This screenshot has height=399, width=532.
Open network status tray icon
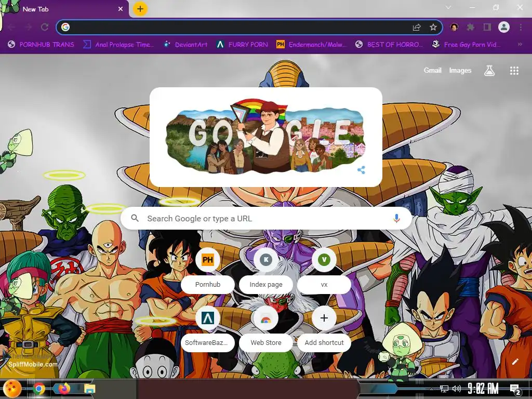point(444,389)
